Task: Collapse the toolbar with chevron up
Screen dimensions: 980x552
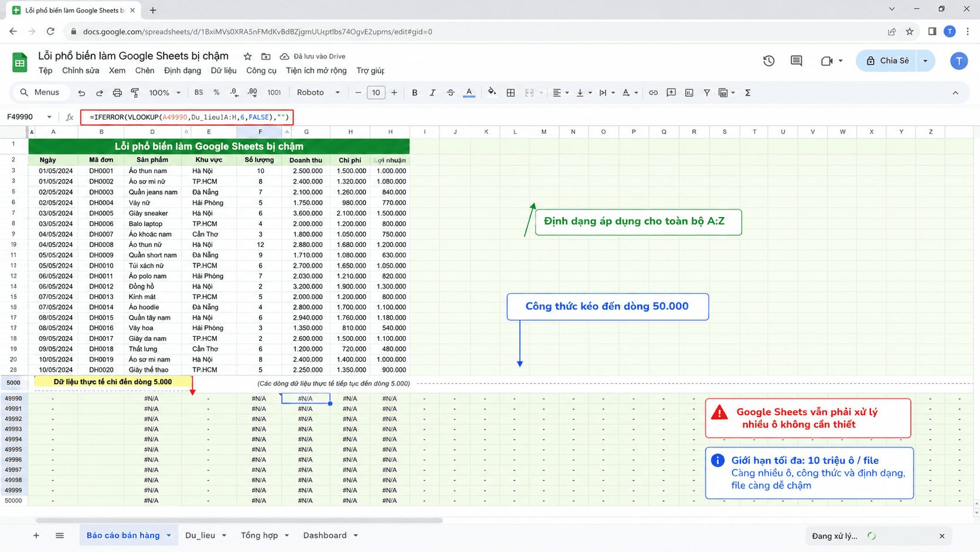Action: click(955, 93)
